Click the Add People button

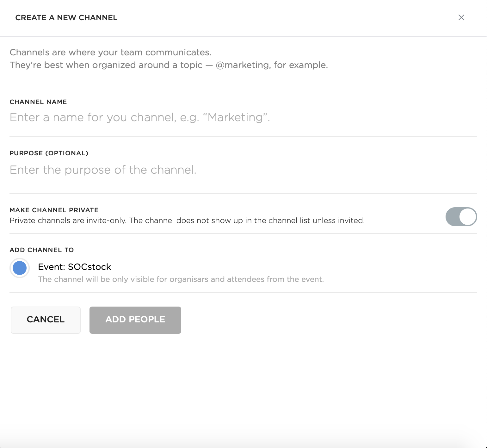pos(135,320)
